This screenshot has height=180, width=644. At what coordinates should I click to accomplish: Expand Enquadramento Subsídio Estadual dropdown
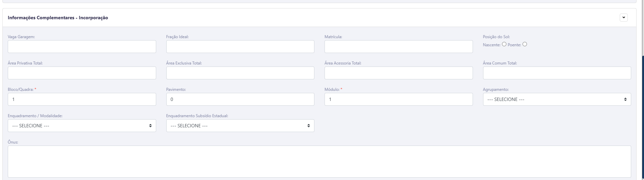click(240, 126)
